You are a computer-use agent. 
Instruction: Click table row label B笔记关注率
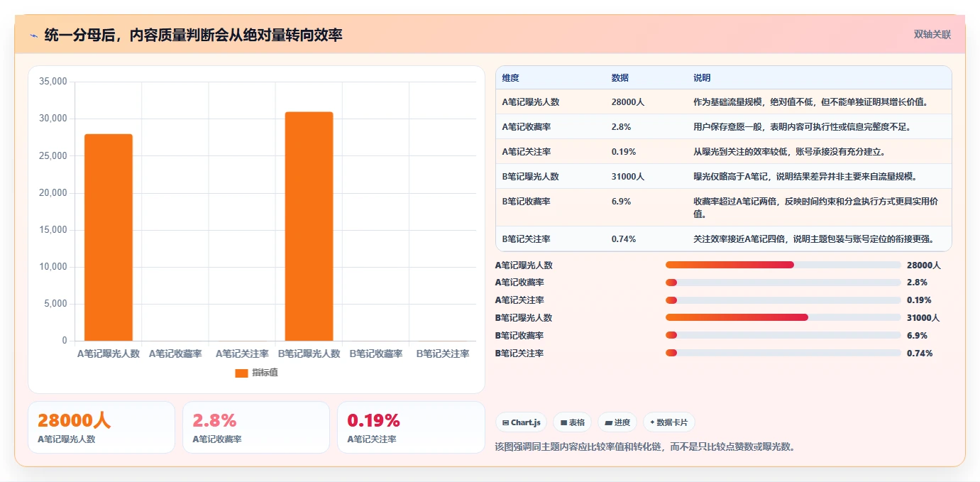pos(526,239)
